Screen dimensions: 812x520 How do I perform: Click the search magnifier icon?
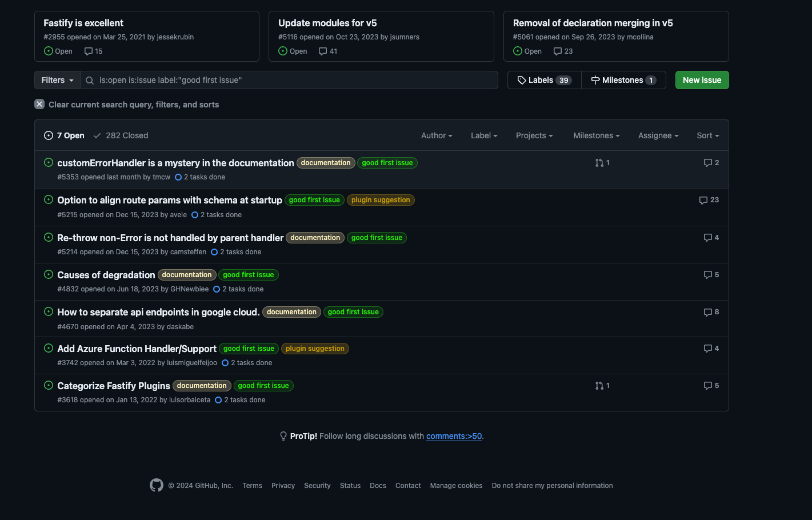[x=90, y=81]
